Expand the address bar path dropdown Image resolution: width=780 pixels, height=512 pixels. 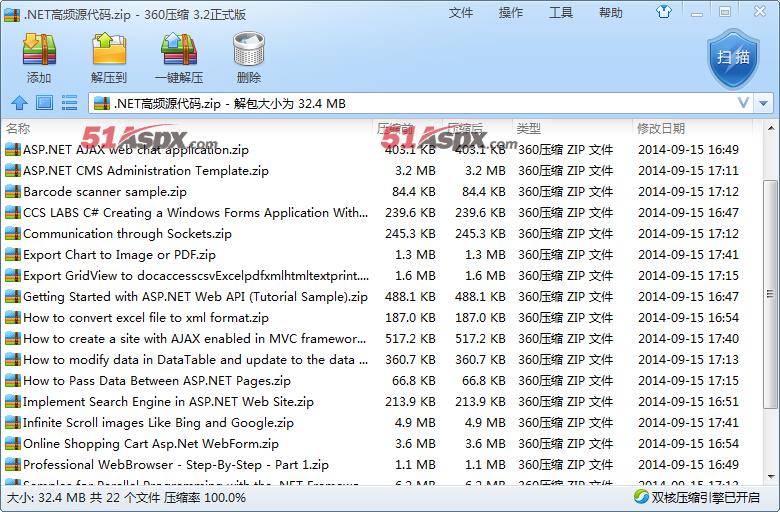[x=743, y=103]
